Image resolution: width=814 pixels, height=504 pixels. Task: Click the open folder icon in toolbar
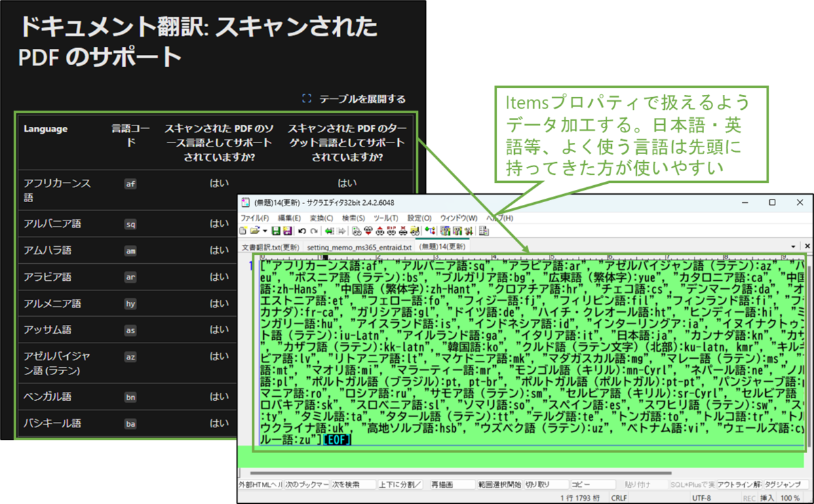[x=254, y=231]
